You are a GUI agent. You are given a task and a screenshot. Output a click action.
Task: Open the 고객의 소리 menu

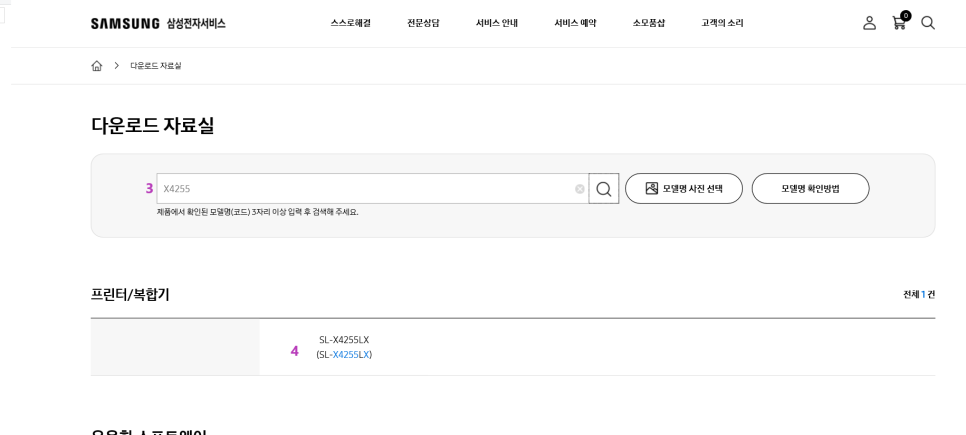722,23
